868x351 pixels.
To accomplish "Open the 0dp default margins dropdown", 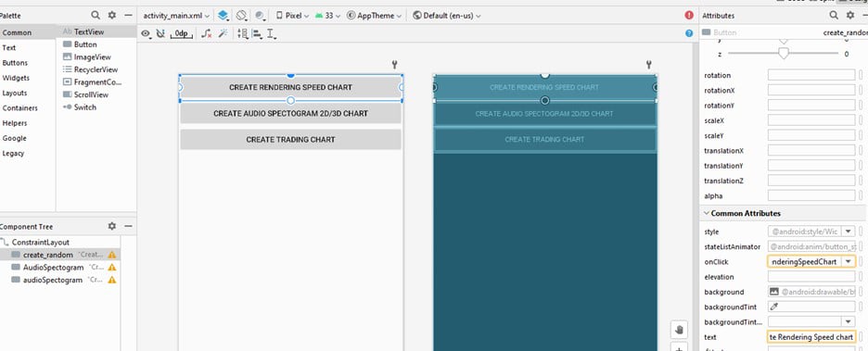I will pyautogui.click(x=182, y=33).
